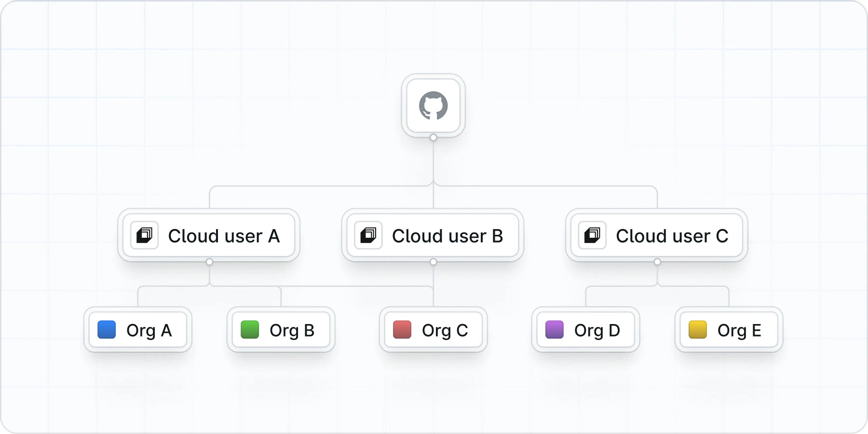The height and width of the screenshot is (434, 868).
Task: Click the connector dot under Cloud user C
Action: (x=656, y=261)
